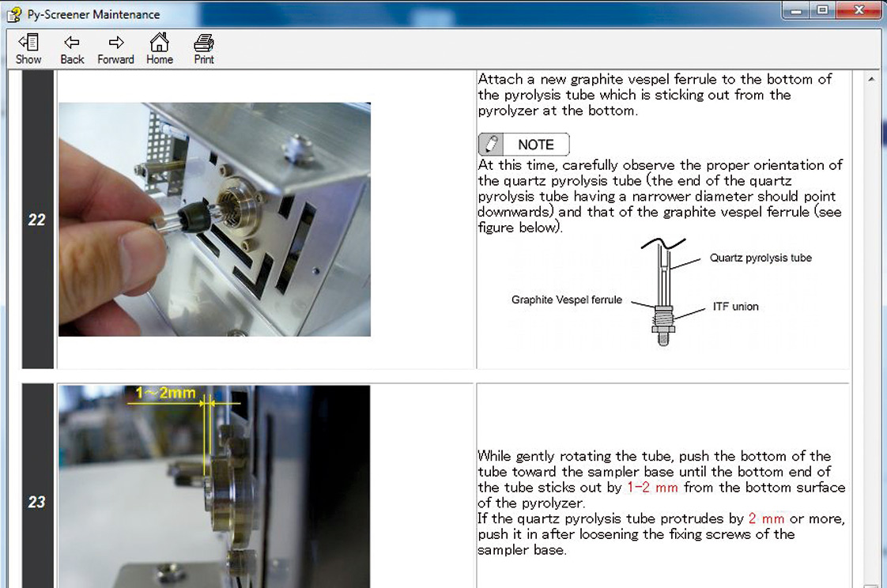Click the step 22 ferrule photo
Image resolution: width=887 pixels, height=588 pixels.
(x=214, y=220)
